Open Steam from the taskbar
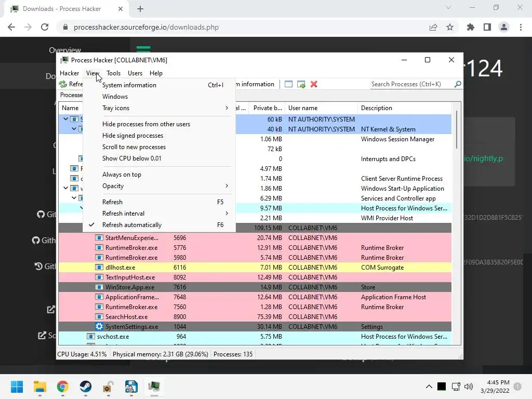The height and width of the screenshot is (399, 532). (x=86, y=387)
